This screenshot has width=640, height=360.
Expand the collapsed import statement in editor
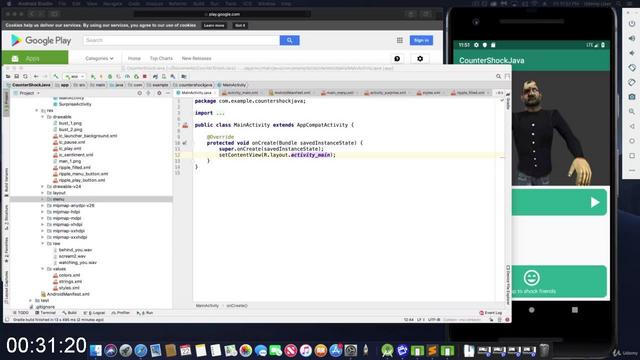pos(220,113)
